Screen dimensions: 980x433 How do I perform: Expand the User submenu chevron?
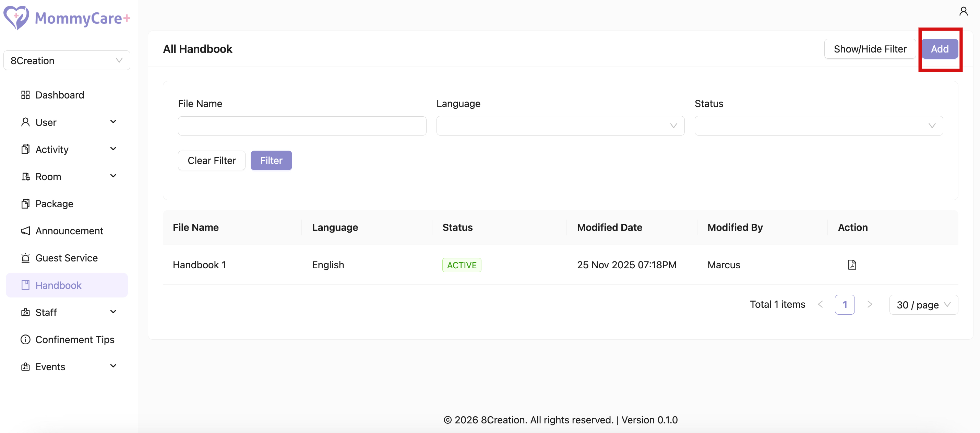click(113, 122)
